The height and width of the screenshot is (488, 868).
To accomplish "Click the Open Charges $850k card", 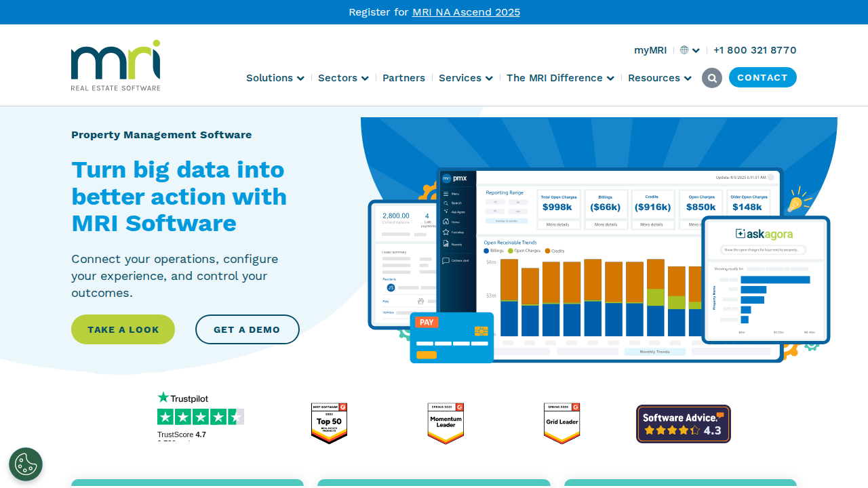I will point(701,209).
